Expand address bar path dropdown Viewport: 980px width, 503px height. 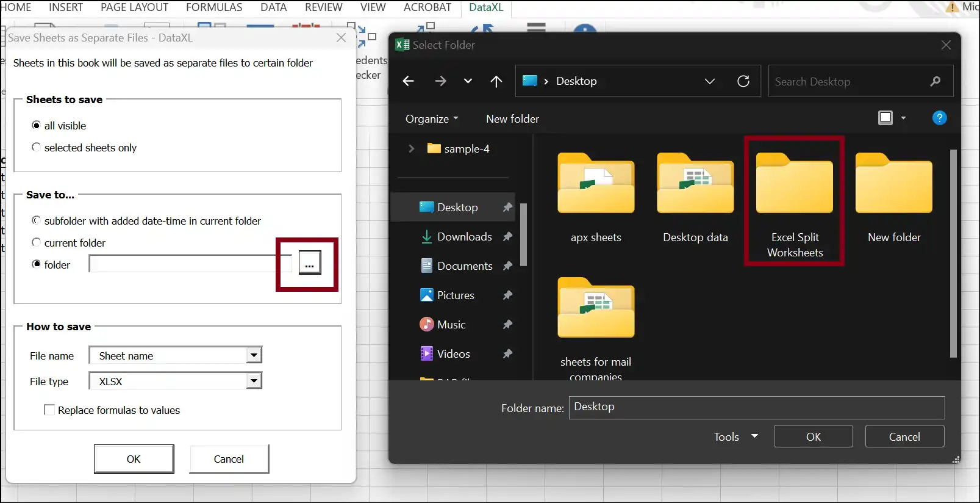tap(710, 81)
